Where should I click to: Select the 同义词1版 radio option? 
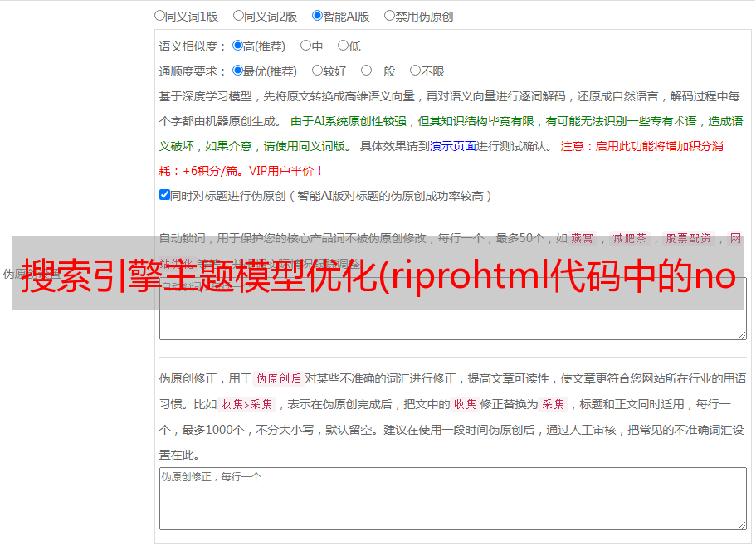click(x=159, y=16)
